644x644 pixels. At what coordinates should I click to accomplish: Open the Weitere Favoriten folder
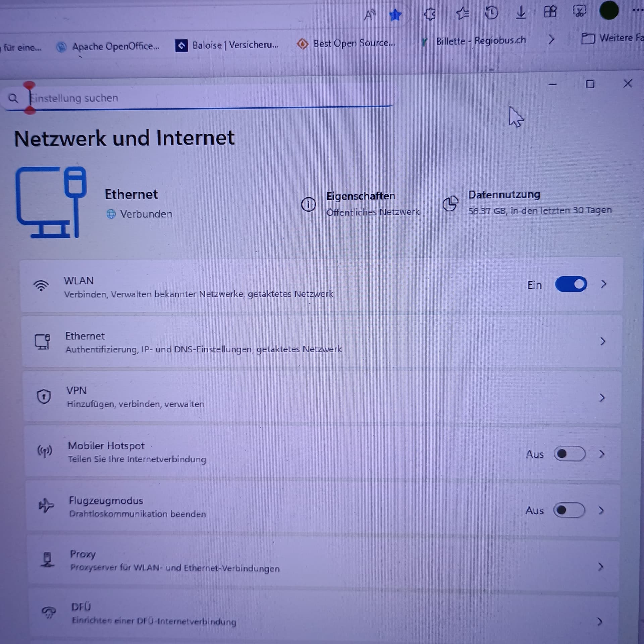pyautogui.click(x=612, y=38)
